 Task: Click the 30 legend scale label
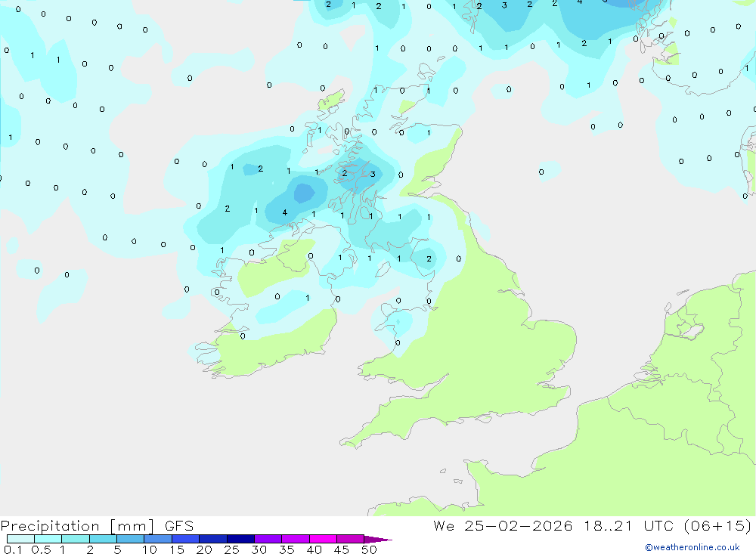(259, 549)
